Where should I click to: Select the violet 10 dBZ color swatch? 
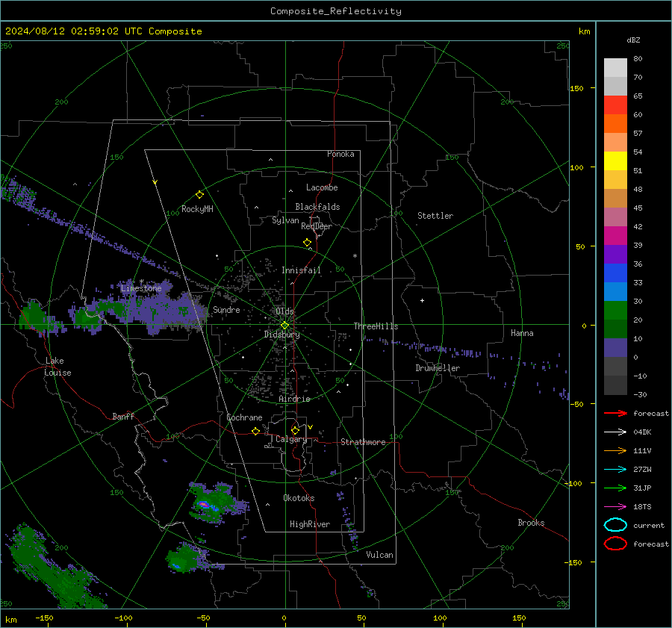615,348
